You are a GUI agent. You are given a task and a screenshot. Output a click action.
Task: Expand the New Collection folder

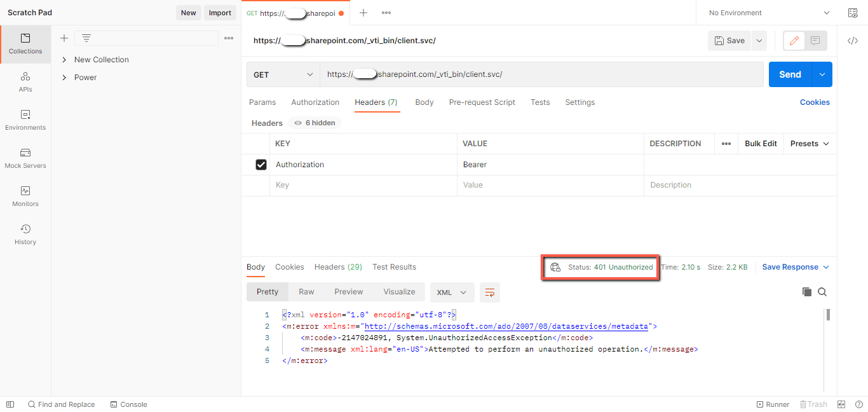[64, 60]
